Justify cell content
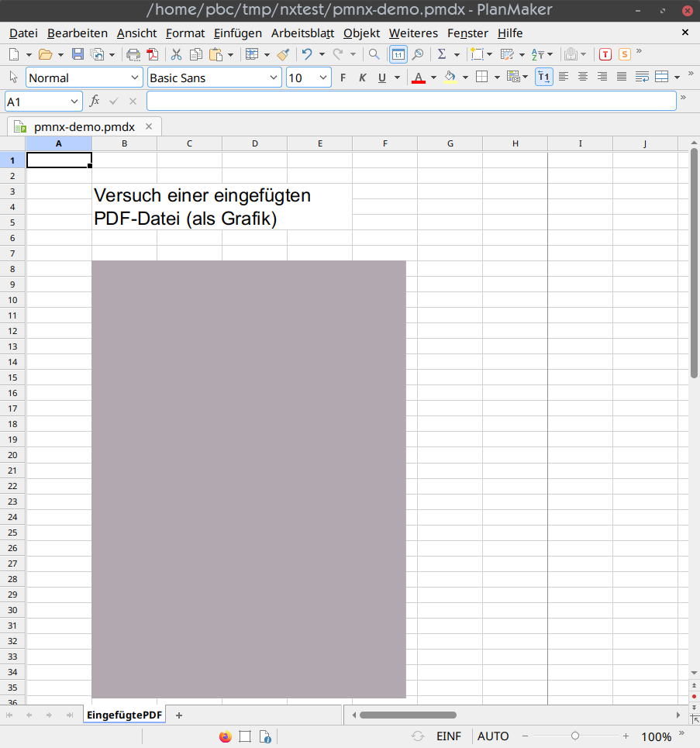700x748 pixels. [621, 76]
